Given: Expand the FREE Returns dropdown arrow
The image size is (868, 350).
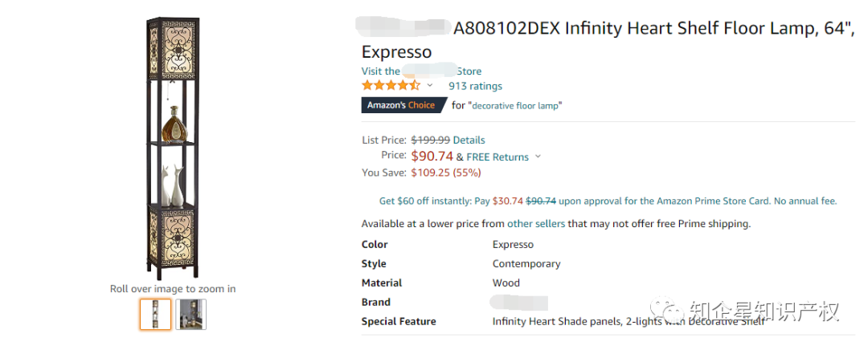Looking at the screenshot, I should (x=538, y=157).
